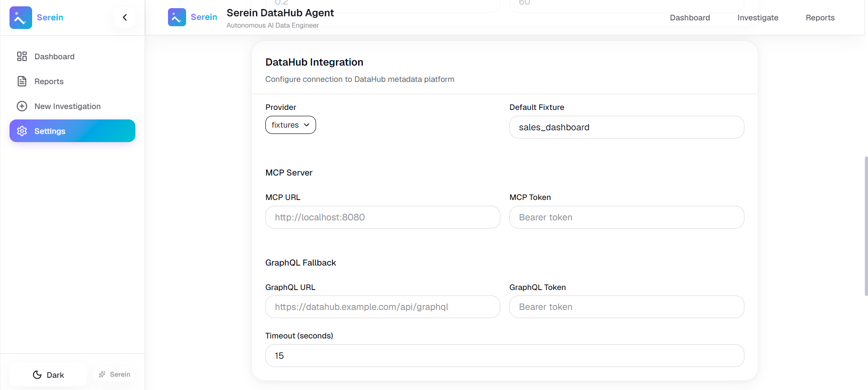
Task: Click the "MCP Token" field label
Action: click(x=530, y=197)
